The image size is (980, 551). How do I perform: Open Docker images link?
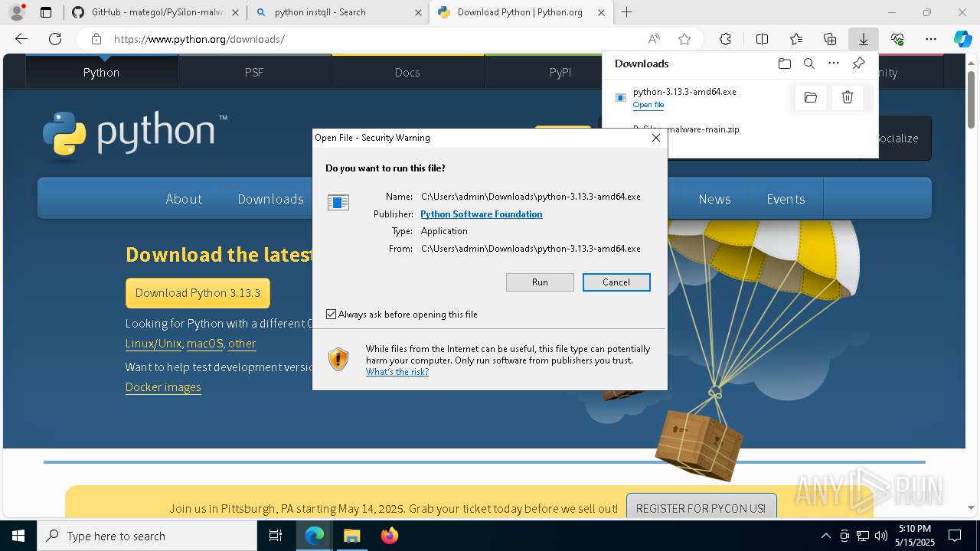(x=163, y=387)
